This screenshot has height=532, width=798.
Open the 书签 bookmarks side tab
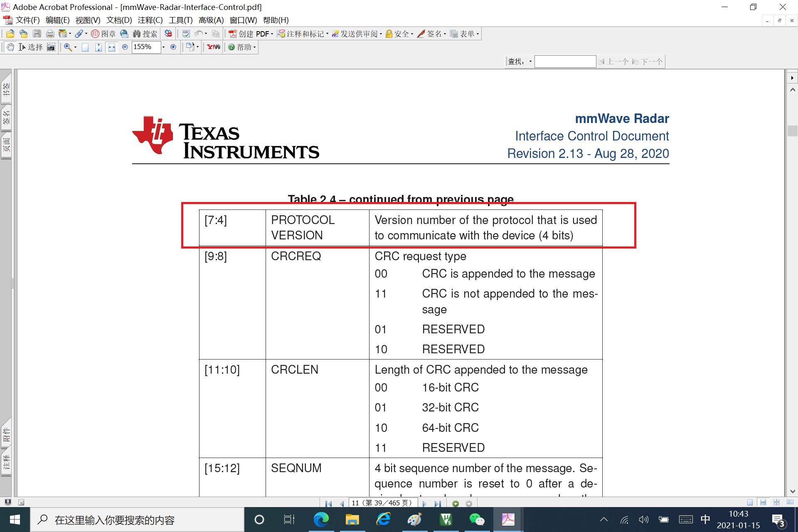pyautogui.click(x=6, y=89)
